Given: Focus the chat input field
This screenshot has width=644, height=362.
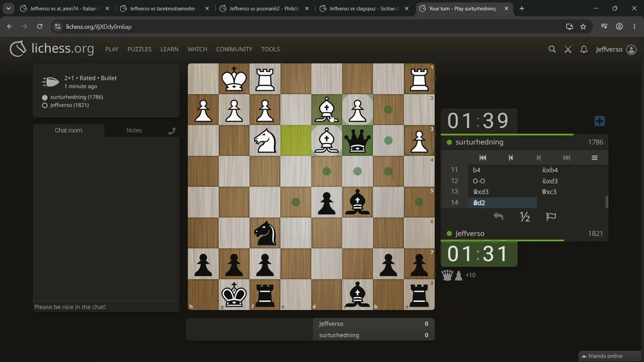Looking at the screenshot, I should pyautogui.click(x=106, y=307).
